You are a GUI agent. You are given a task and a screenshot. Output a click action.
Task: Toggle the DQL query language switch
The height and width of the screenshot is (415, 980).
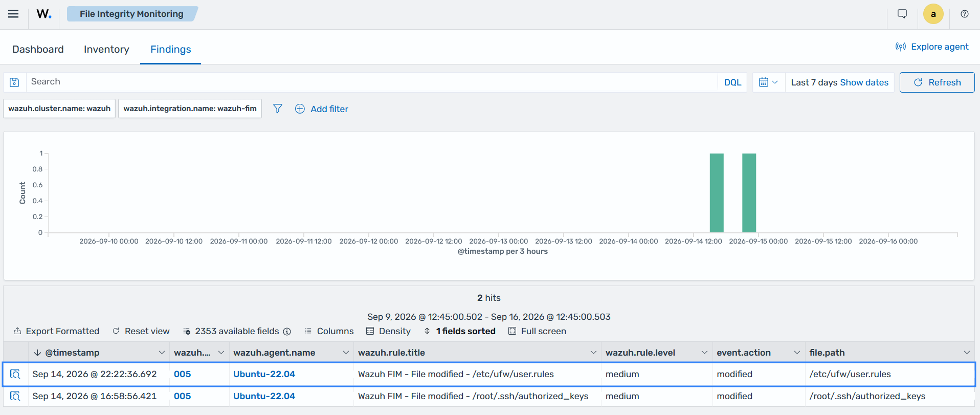point(732,82)
